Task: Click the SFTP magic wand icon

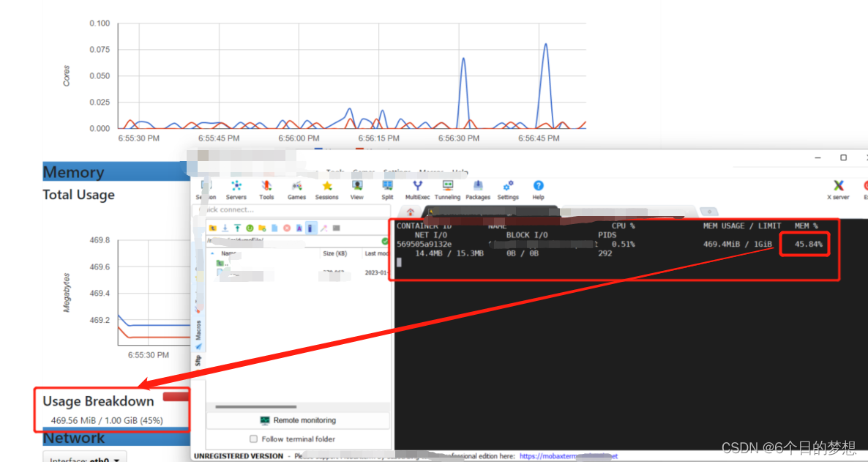Action: (323, 228)
